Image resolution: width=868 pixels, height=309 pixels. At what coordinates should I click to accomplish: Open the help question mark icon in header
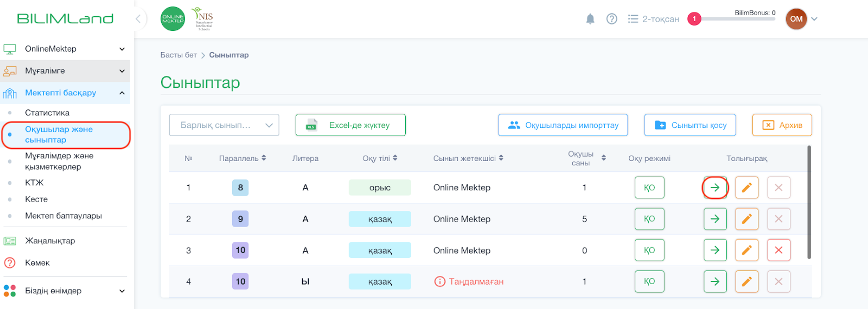612,19
